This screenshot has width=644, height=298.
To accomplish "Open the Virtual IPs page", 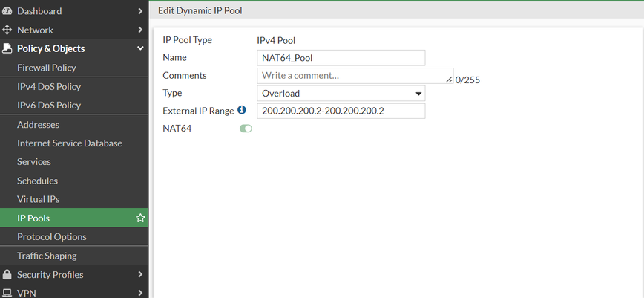I will [38, 199].
